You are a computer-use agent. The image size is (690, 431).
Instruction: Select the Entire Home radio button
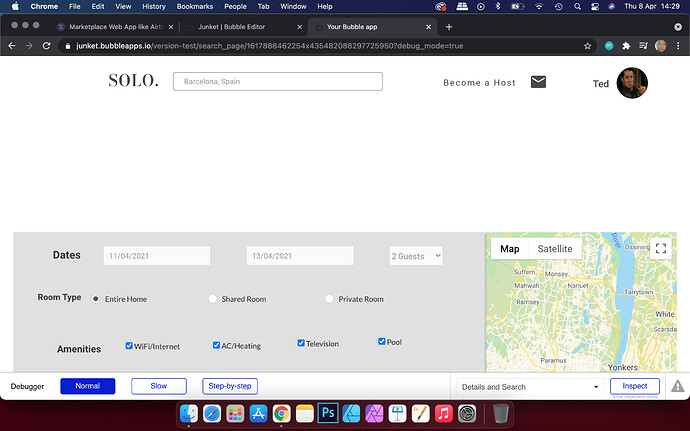(95, 298)
